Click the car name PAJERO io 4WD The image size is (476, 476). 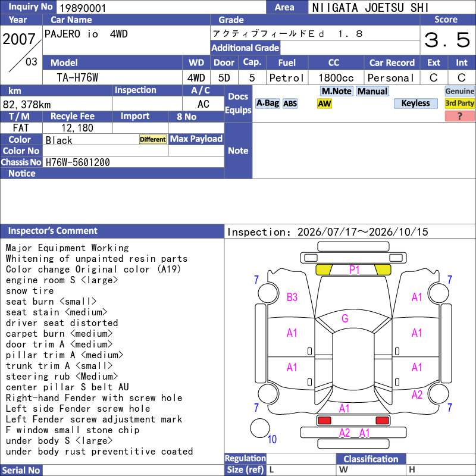pos(86,34)
